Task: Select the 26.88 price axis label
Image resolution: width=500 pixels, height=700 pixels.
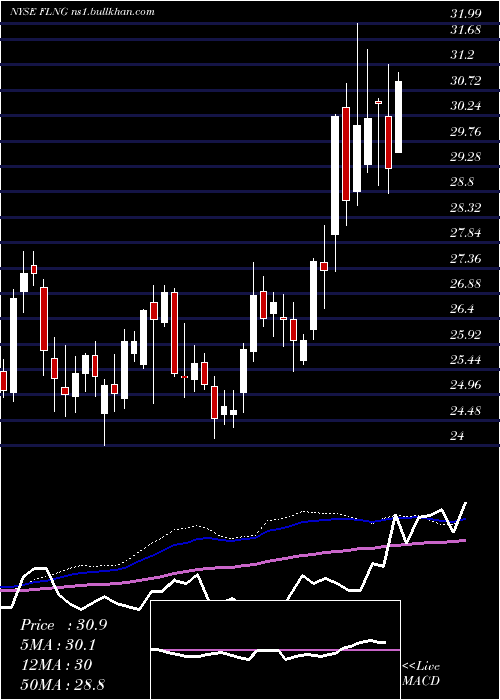Action: point(466,284)
